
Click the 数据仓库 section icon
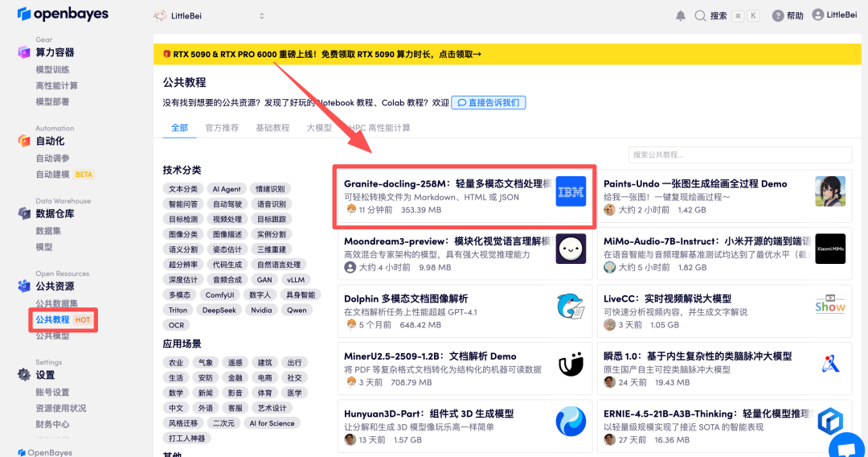coord(24,213)
